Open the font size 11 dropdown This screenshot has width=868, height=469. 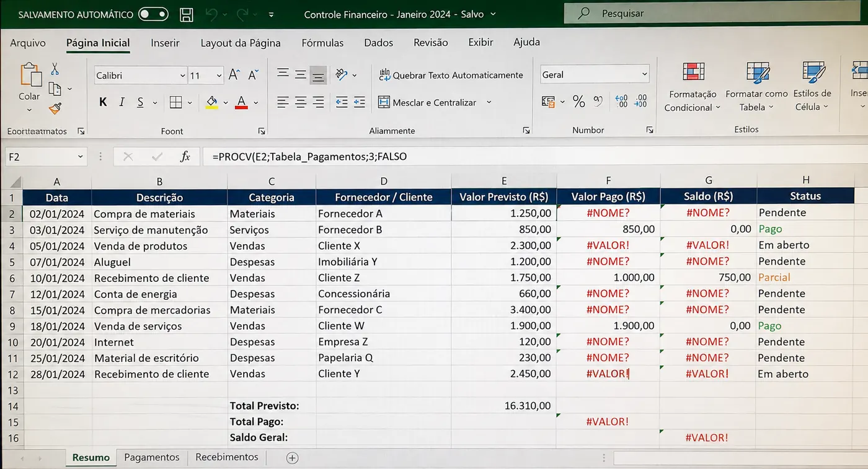[x=219, y=76]
